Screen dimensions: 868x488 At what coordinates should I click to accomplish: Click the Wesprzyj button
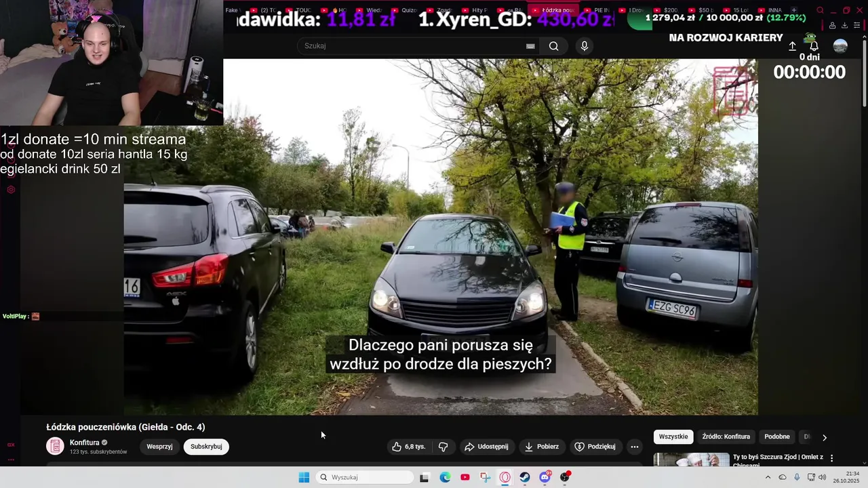click(159, 447)
